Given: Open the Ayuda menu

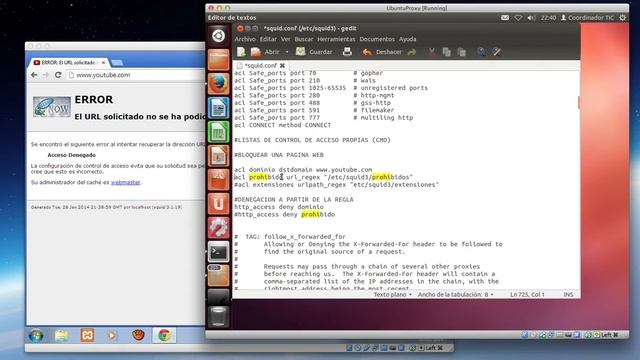Looking at the screenshot, I should (x=407, y=39).
